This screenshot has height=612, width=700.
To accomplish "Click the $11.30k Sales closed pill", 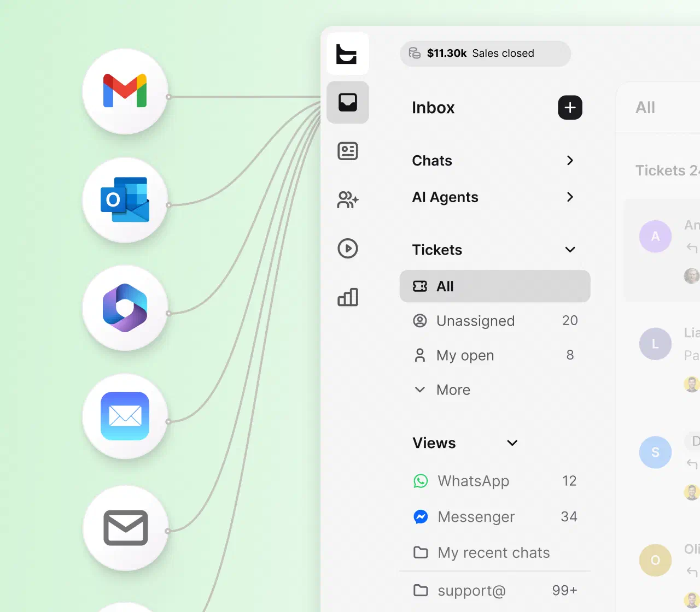I will (x=485, y=54).
